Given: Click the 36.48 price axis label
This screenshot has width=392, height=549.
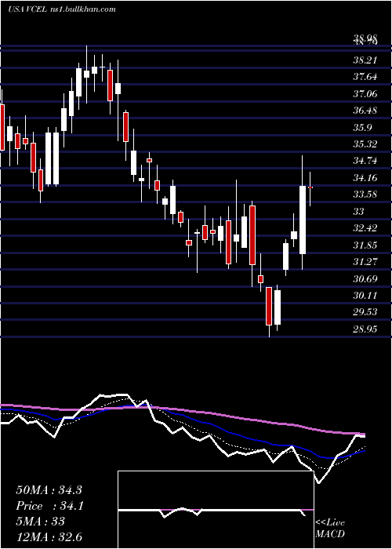Looking at the screenshot, I should tap(365, 111).
